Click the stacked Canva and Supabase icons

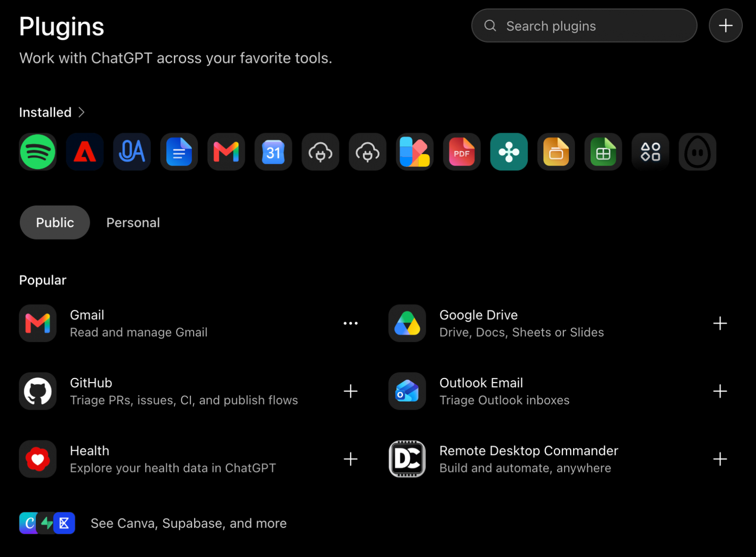click(x=47, y=523)
